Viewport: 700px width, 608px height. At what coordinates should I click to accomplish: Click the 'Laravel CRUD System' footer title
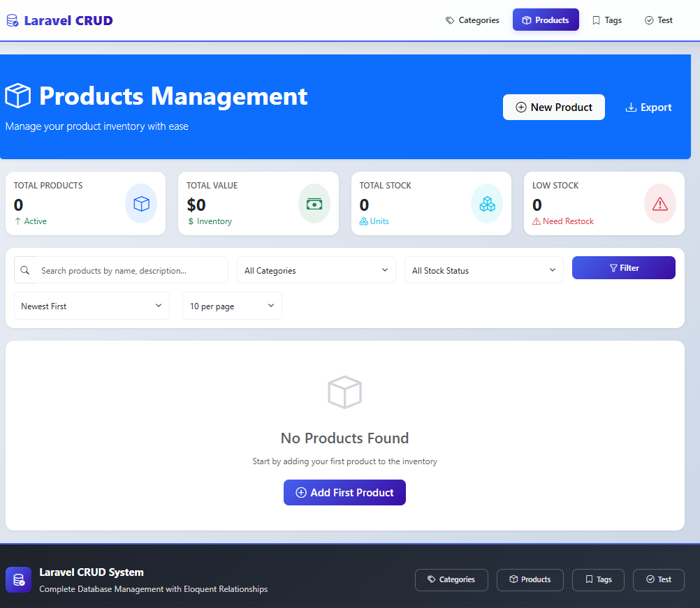(92, 572)
